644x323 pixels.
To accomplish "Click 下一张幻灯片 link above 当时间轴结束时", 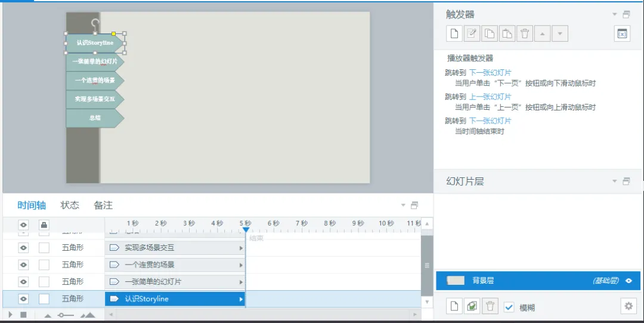I will click(x=490, y=121).
